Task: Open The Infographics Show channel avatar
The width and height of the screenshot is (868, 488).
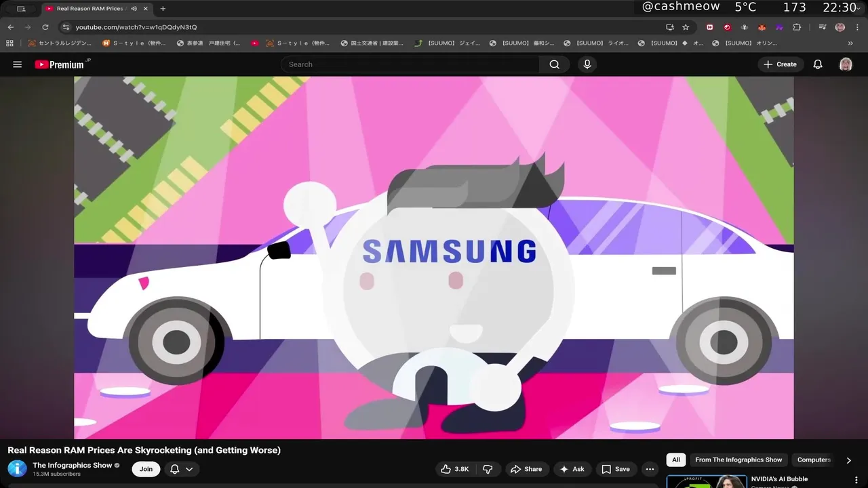Action: (17, 468)
